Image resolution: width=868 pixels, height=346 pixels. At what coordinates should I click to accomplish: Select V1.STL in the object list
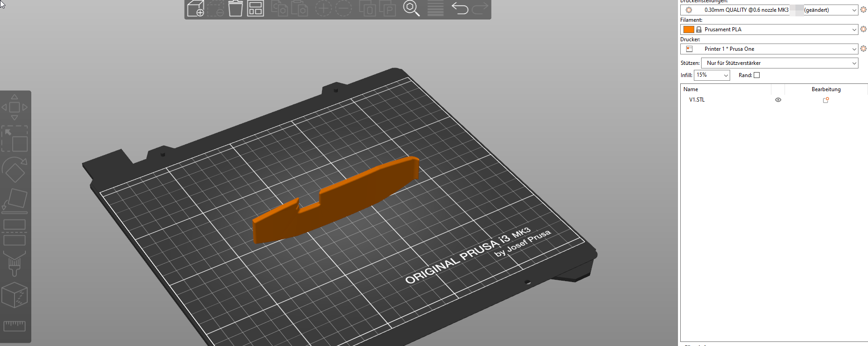(697, 100)
